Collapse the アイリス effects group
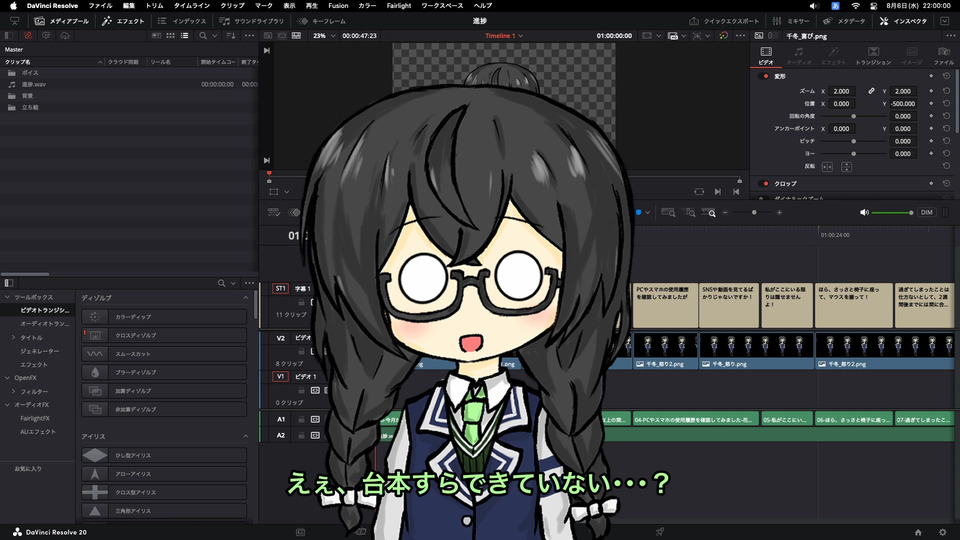The height and width of the screenshot is (540, 960). pyautogui.click(x=246, y=437)
